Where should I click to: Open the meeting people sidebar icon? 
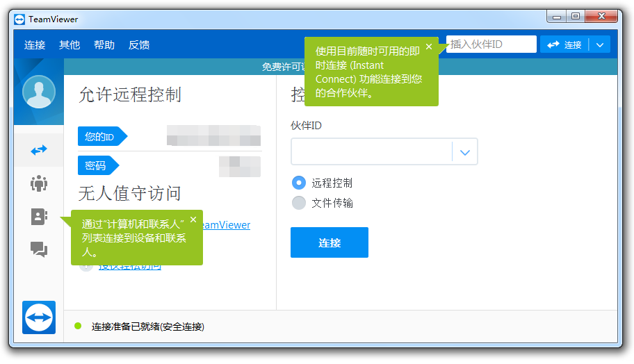(39, 183)
